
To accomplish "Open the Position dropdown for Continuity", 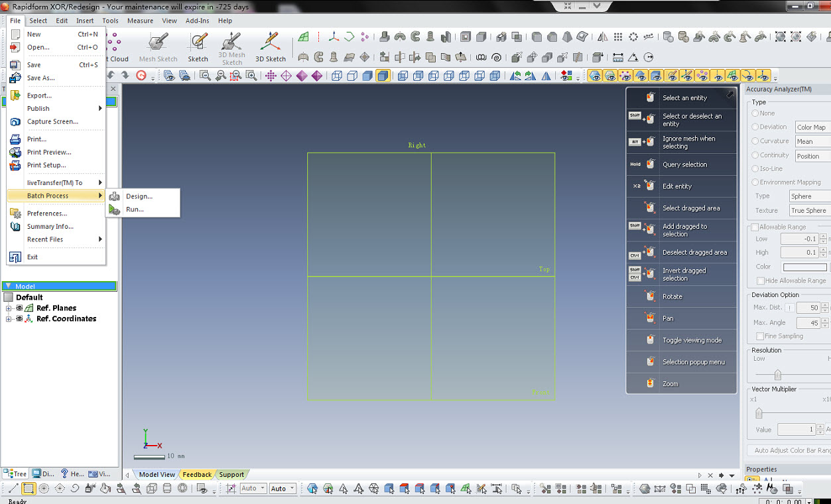I will click(812, 156).
